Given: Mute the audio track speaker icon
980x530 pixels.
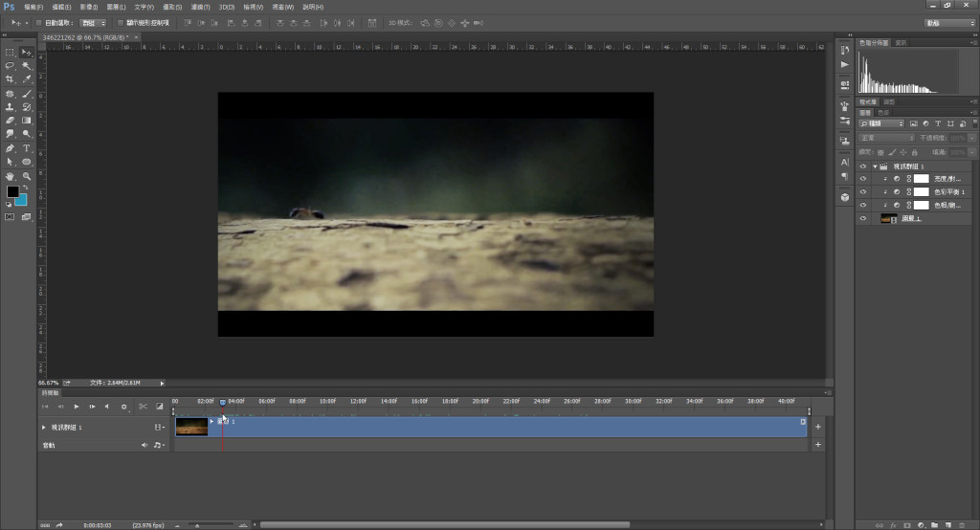Looking at the screenshot, I should [145, 445].
